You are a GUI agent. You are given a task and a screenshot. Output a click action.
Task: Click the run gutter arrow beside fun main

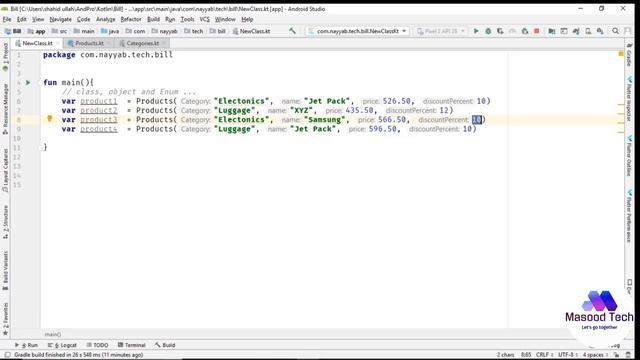(x=28, y=82)
